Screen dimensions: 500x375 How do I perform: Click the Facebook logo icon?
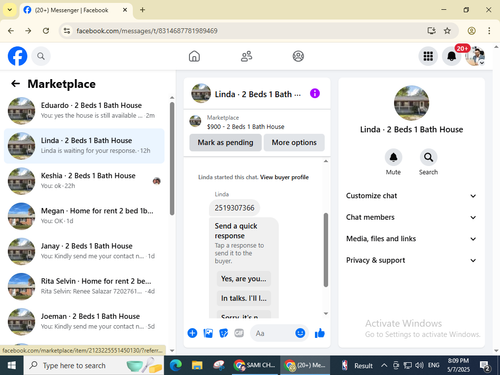(17, 56)
